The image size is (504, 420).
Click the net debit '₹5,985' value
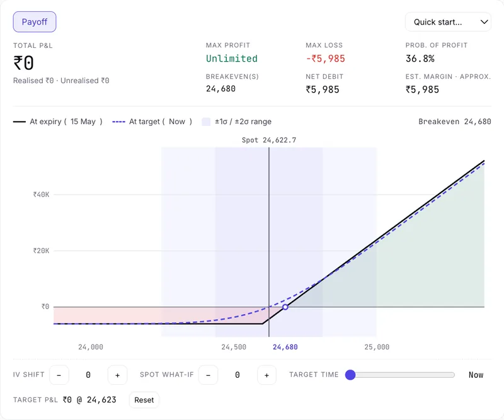(323, 89)
